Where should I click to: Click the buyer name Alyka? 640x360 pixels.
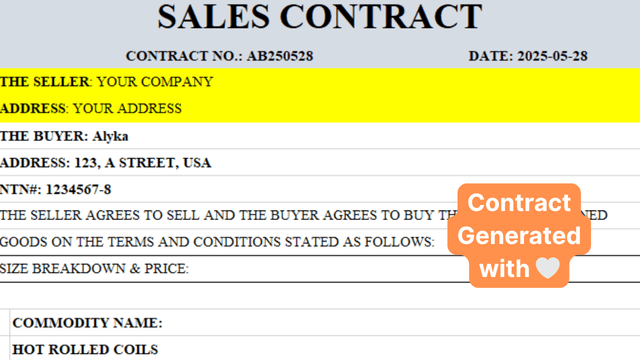click(x=110, y=136)
